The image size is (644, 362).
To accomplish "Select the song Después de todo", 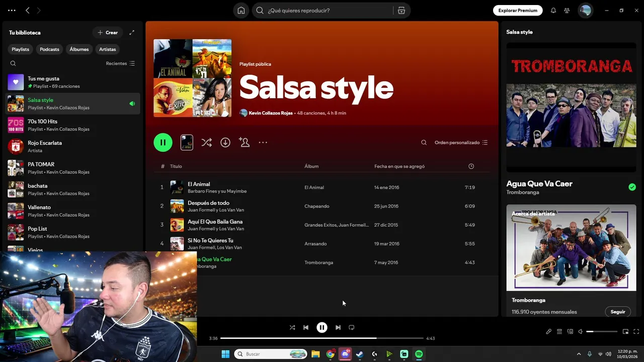I will [208, 203].
